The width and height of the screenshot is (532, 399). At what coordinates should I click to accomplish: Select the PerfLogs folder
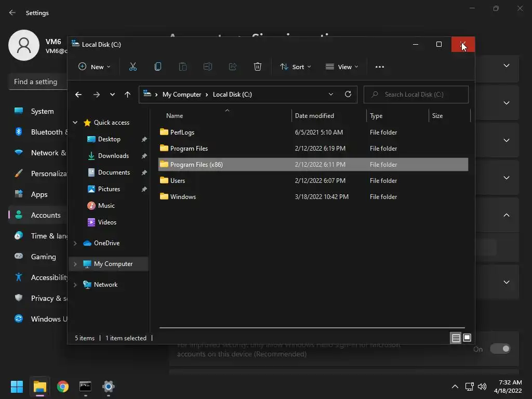click(313, 132)
